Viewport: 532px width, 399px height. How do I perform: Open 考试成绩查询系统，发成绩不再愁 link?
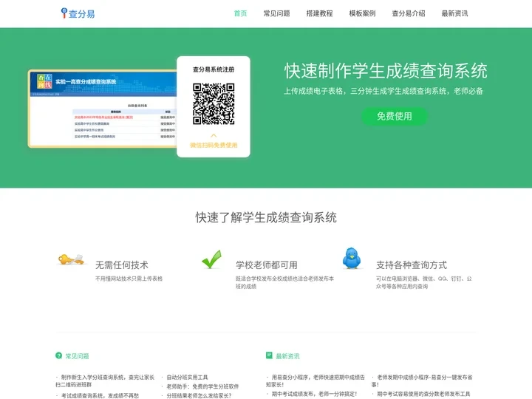click(100, 395)
